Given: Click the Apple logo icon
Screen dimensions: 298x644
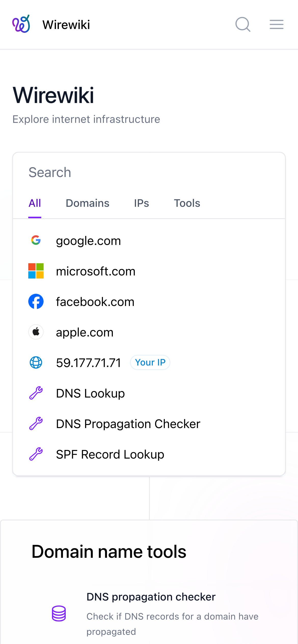Looking at the screenshot, I should point(36,332).
